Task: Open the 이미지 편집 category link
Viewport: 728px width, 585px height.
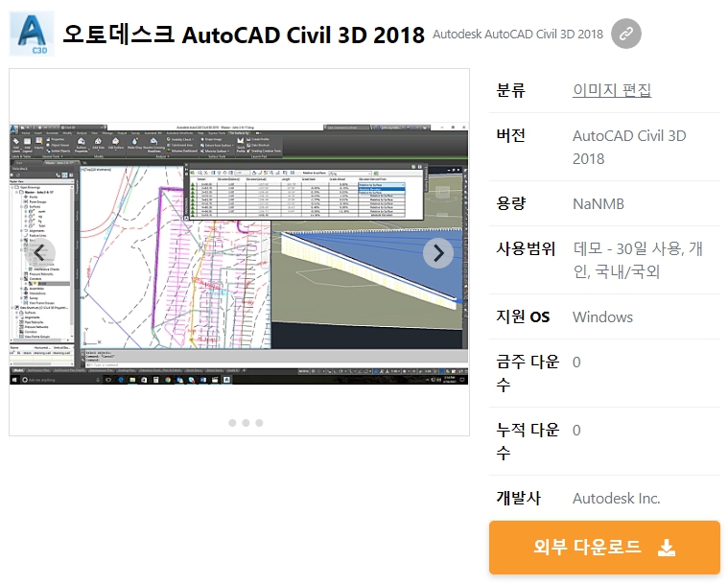Action: tap(612, 90)
